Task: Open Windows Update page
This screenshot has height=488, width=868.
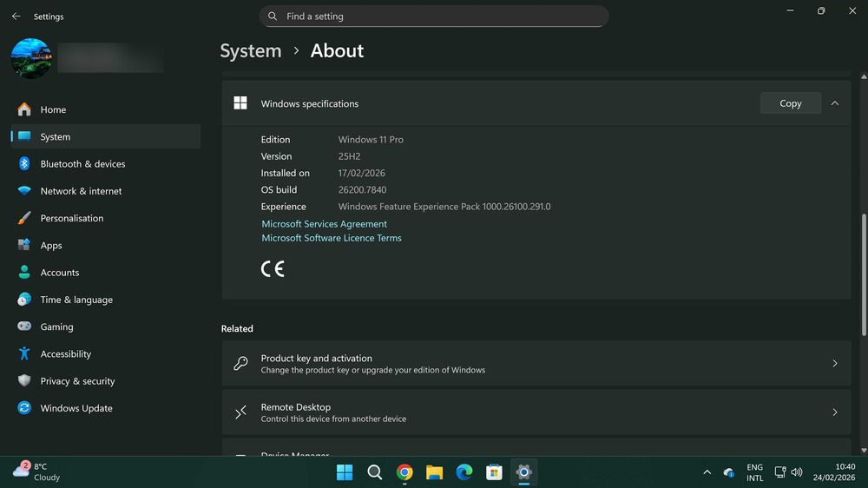Action: point(106,408)
